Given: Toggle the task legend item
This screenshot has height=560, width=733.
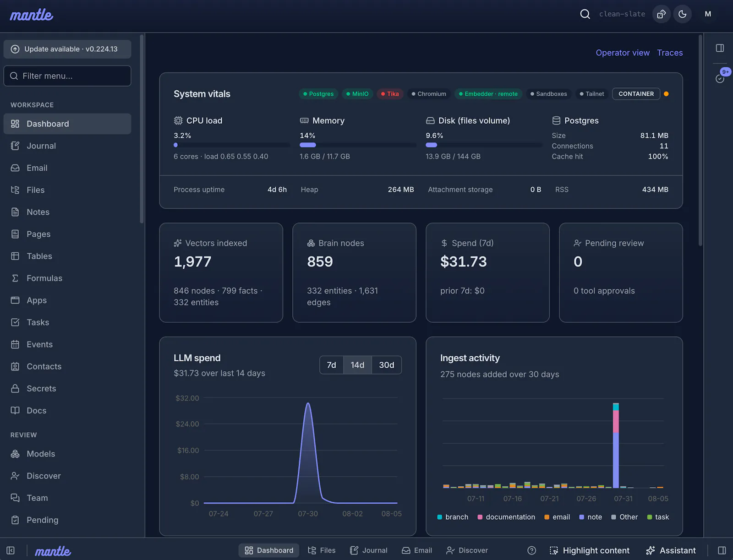Looking at the screenshot, I should [658, 517].
